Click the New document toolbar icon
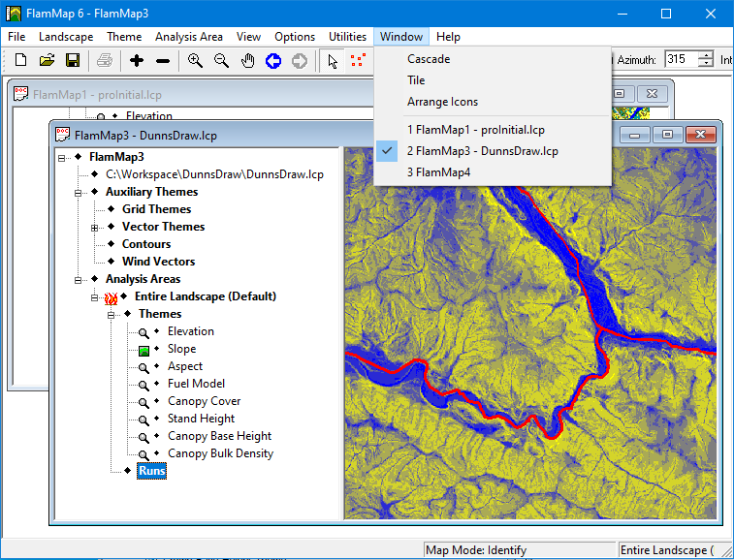This screenshot has width=734, height=560. (20, 60)
